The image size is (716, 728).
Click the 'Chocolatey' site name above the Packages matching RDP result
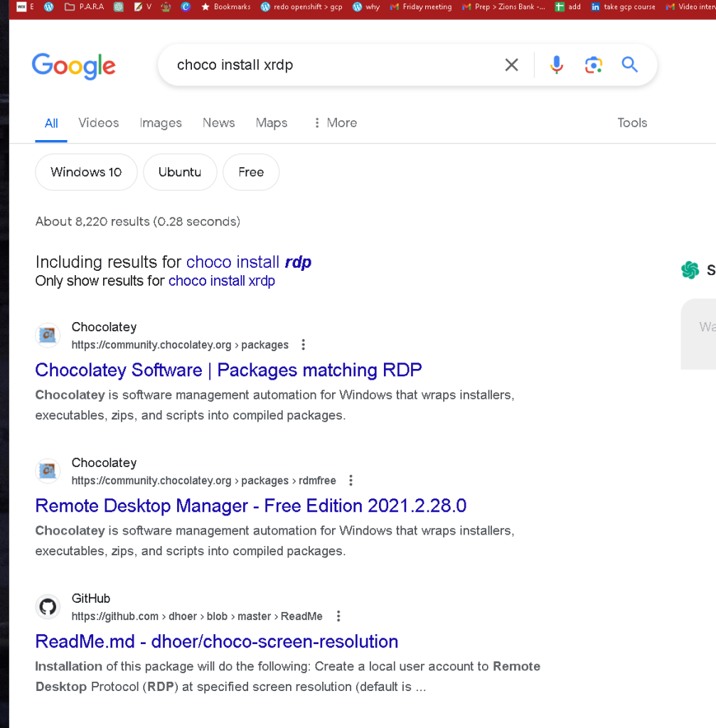pos(104,327)
